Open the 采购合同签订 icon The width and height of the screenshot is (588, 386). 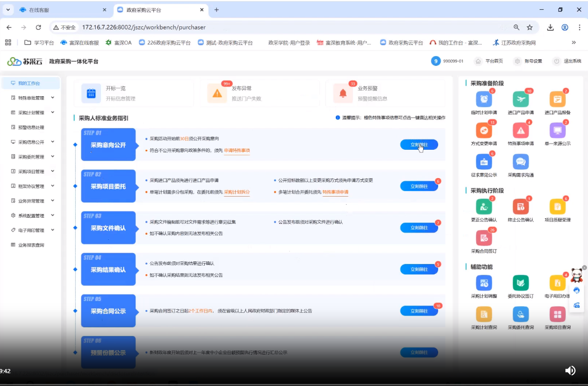click(484, 238)
